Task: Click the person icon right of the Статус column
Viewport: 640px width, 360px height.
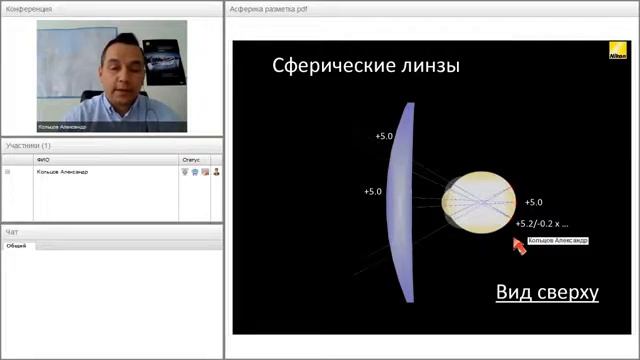Action: pos(216,172)
